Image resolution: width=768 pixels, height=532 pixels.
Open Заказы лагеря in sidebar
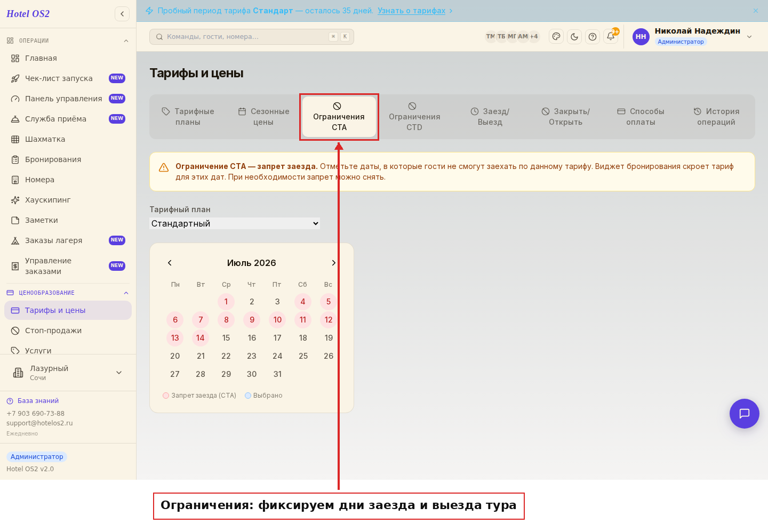tap(68, 240)
